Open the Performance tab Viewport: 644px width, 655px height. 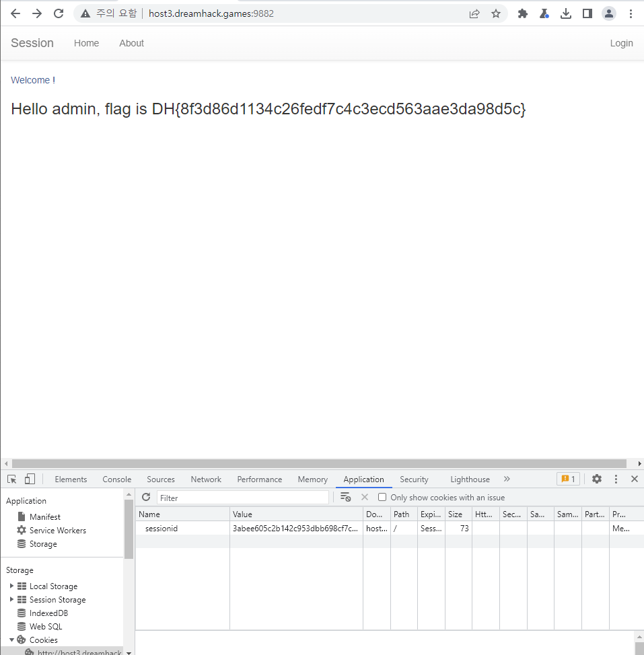(x=260, y=479)
